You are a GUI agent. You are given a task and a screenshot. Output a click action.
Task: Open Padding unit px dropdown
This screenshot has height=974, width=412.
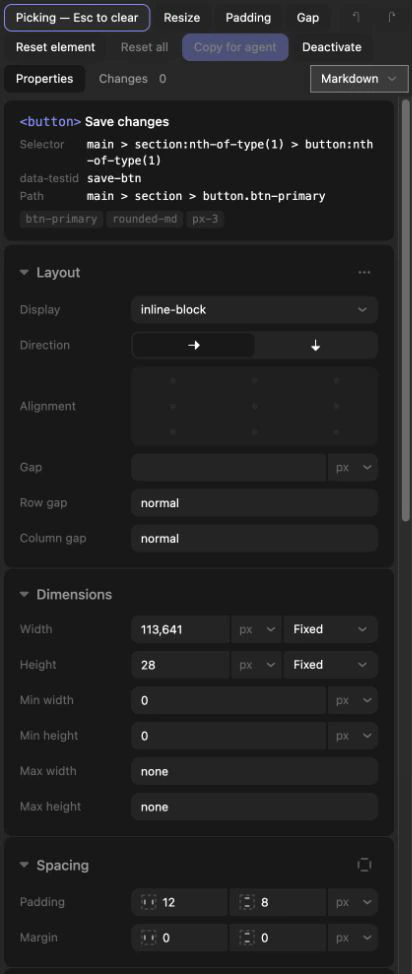[x=353, y=902]
